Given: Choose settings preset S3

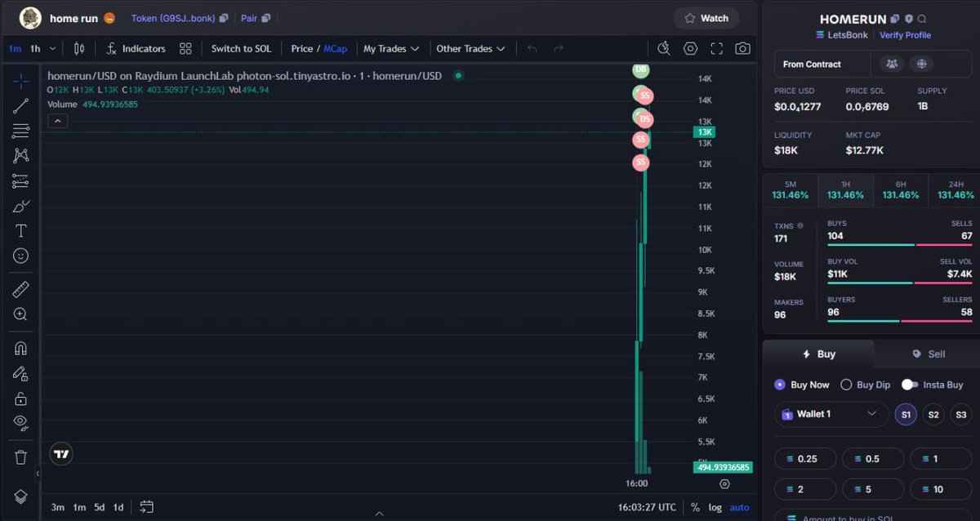Looking at the screenshot, I should click(x=961, y=415).
